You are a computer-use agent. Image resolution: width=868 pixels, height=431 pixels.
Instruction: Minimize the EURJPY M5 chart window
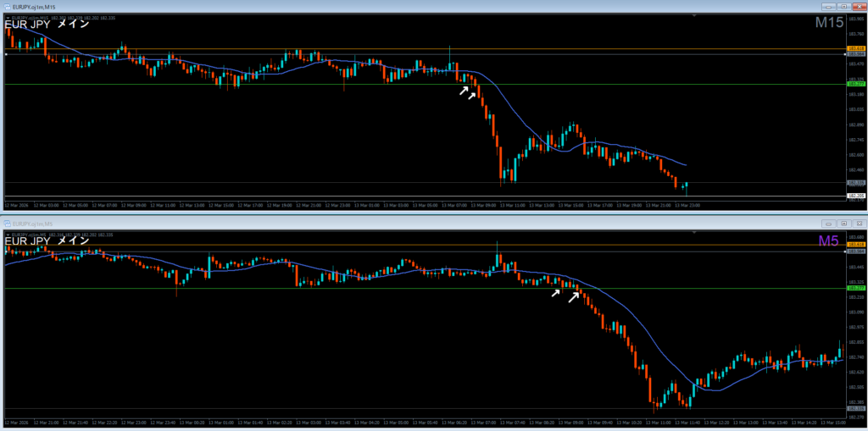click(x=828, y=224)
